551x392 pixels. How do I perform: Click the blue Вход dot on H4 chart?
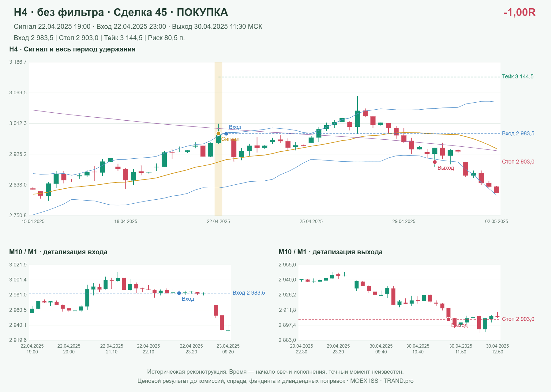point(226,134)
